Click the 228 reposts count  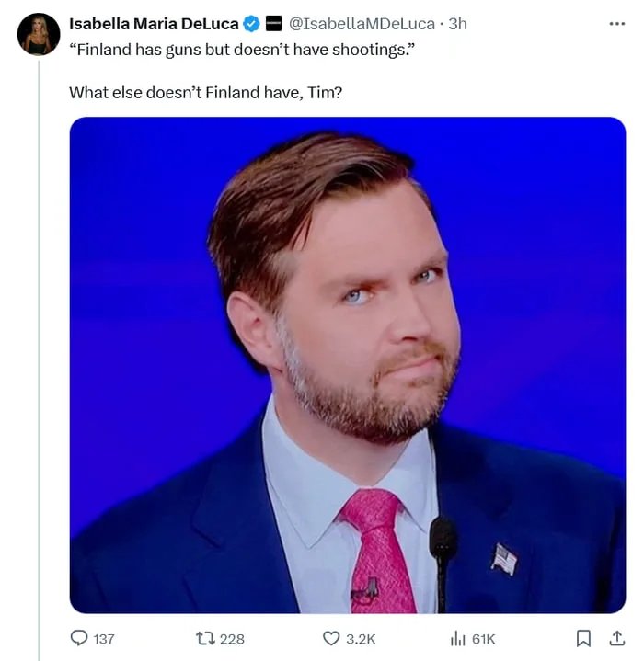pyautogui.click(x=232, y=638)
